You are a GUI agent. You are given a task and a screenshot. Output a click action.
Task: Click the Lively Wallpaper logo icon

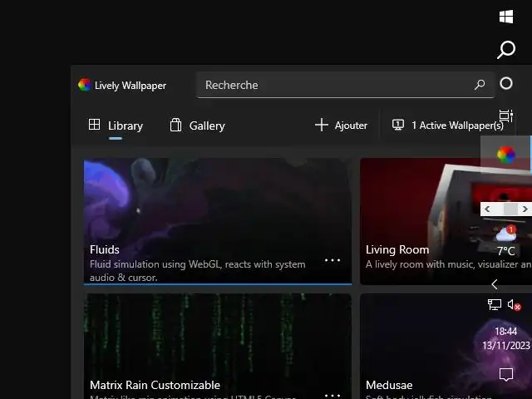(84, 85)
